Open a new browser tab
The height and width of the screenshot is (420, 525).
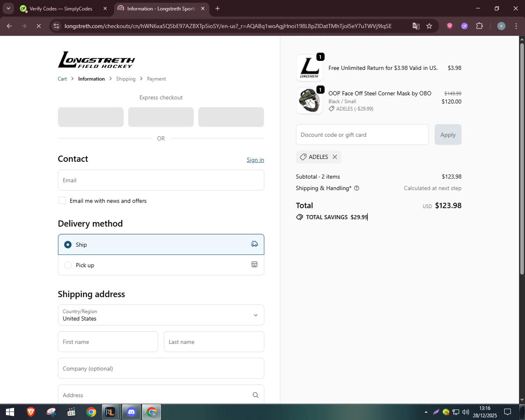217,8
